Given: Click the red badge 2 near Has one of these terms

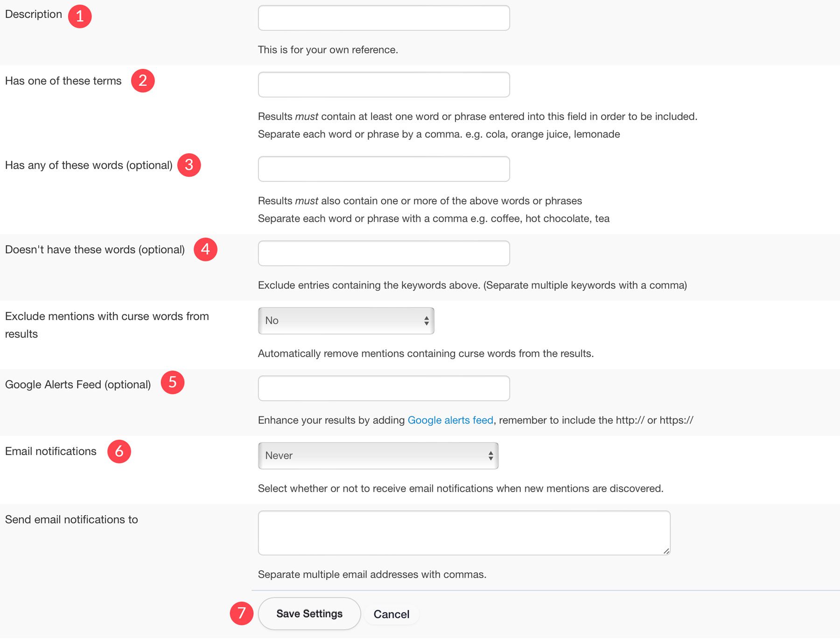Looking at the screenshot, I should tap(143, 80).
